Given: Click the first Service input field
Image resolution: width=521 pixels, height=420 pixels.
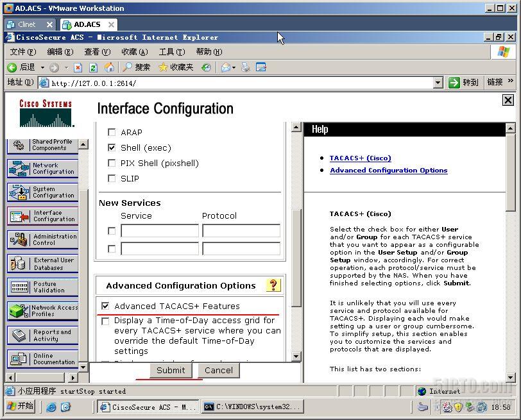Looking at the screenshot, I should (x=160, y=231).
